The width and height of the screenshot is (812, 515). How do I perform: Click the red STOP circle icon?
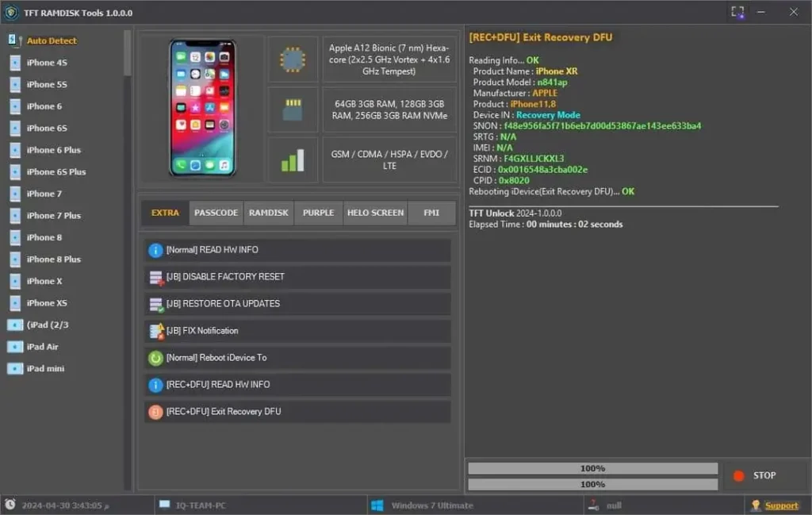click(x=739, y=475)
